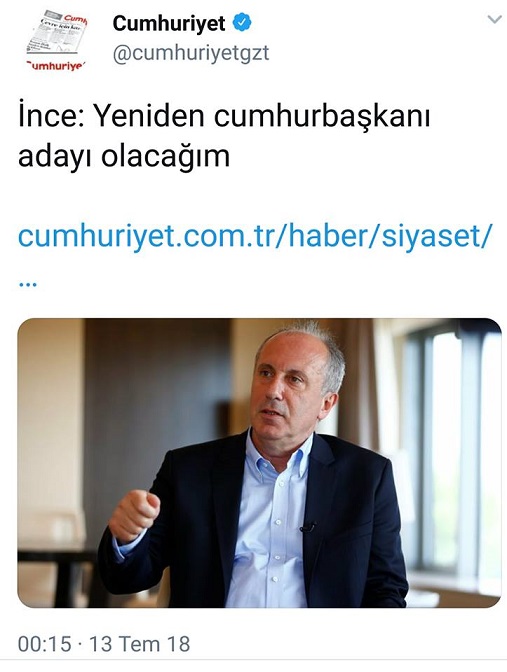Viewport: 507px width, 672px height.
Task: Visit the @cumhuriyetgzt handle
Action: point(191,53)
